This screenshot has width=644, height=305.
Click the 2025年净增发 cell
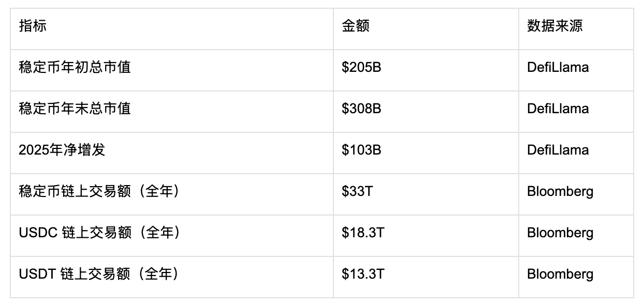point(62,150)
